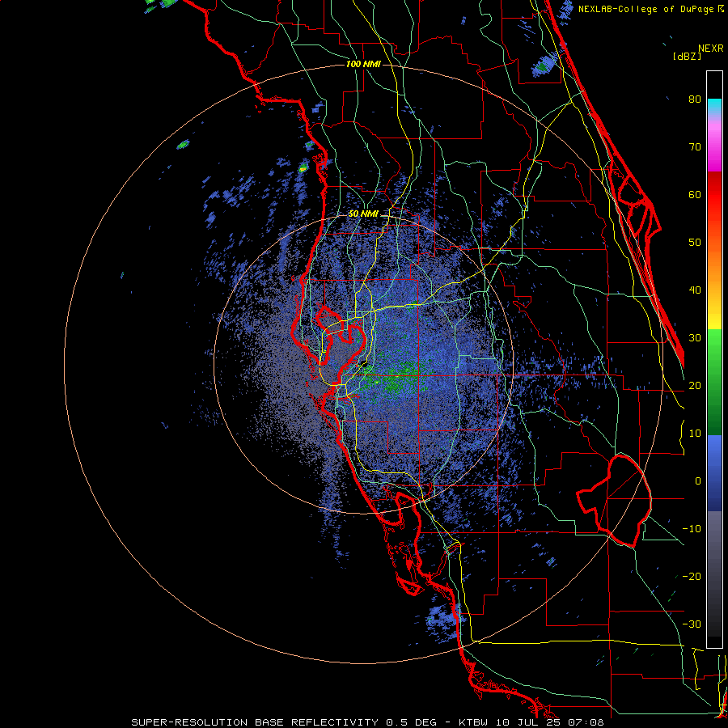This screenshot has width=728, height=728.
Task: Click the 10 dBZ scale value
Action: click(695, 434)
